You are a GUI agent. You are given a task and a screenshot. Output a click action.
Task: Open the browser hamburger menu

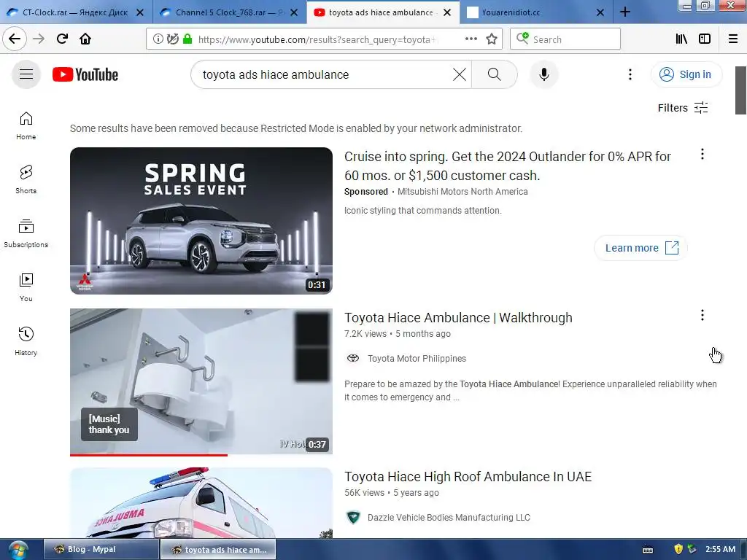point(733,39)
